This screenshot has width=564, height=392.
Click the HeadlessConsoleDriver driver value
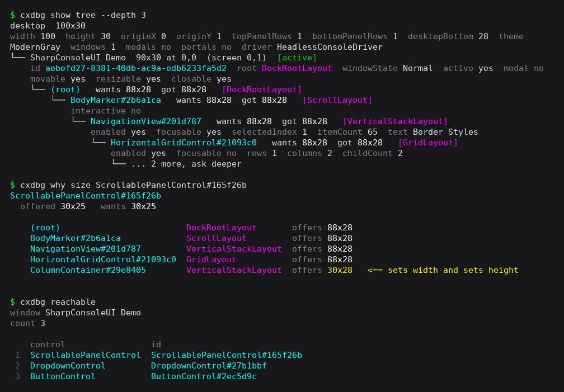click(x=330, y=47)
